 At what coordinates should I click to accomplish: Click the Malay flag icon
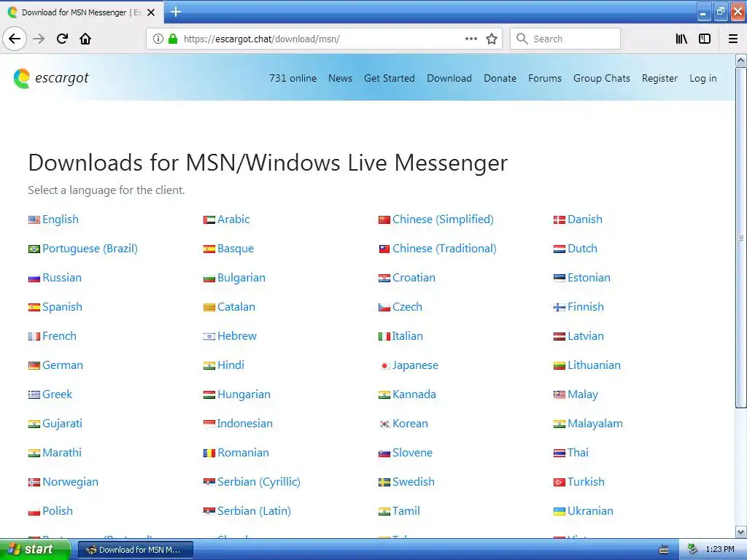tap(559, 394)
